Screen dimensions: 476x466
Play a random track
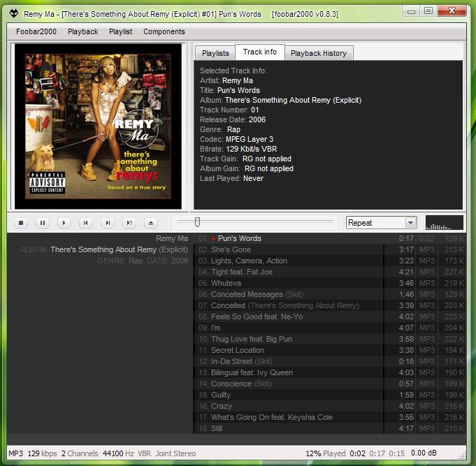pyautogui.click(x=129, y=223)
